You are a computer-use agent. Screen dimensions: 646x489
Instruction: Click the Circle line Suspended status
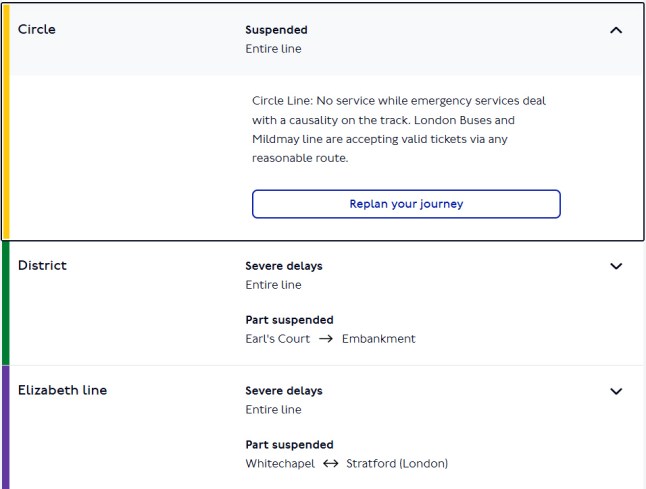coord(276,30)
